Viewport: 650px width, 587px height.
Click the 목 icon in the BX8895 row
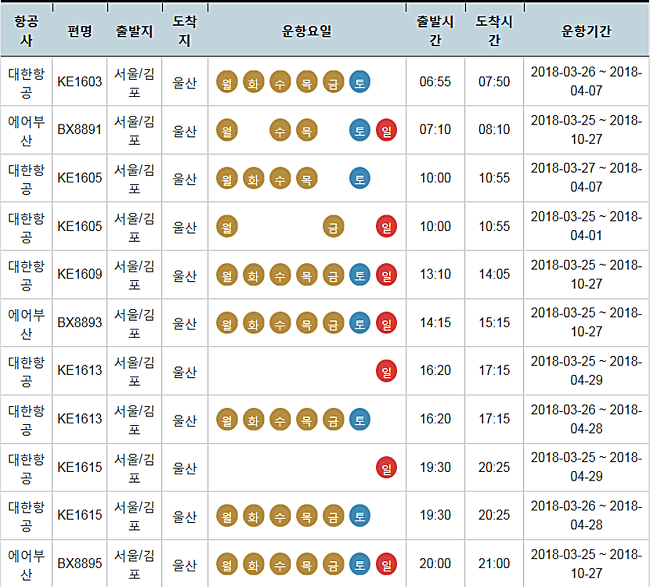pos(307,564)
